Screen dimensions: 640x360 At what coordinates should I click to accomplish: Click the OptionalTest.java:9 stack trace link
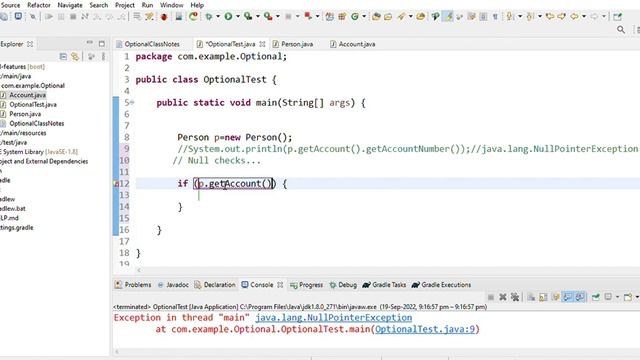[x=425, y=329]
